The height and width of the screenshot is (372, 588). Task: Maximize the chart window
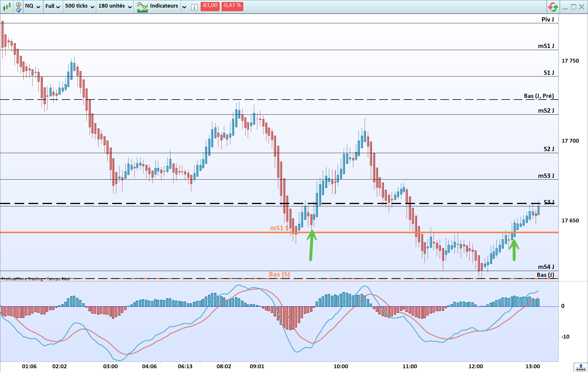click(x=573, y=7)
